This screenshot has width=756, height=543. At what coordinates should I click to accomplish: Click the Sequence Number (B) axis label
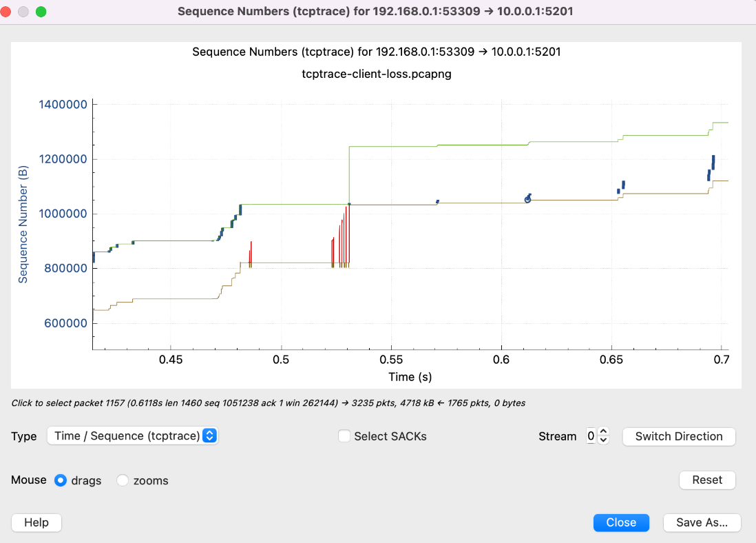pyautogui.click(x=23, y=223)
